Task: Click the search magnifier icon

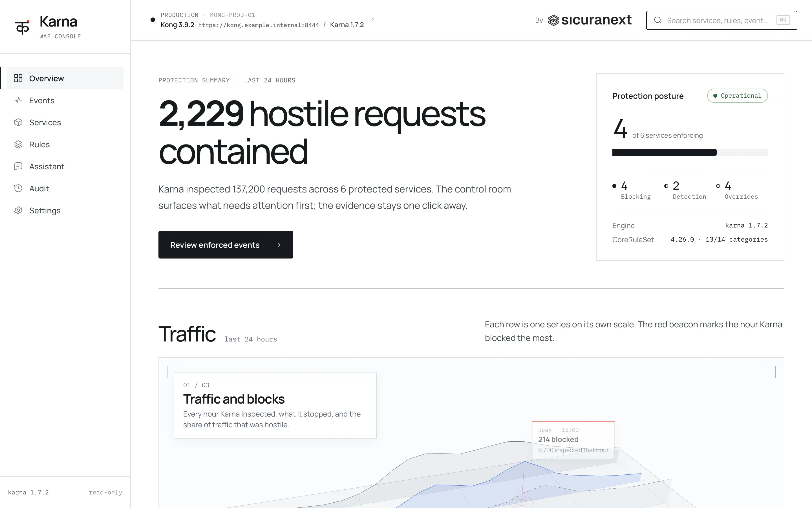Action: coord(658,20)
